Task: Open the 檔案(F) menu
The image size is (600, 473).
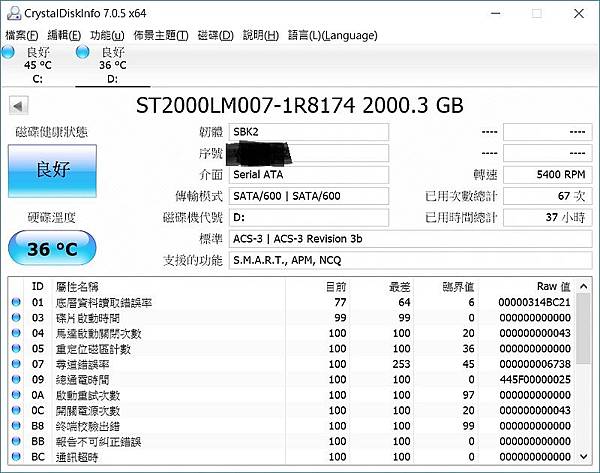Action: [x=22, y=35]
